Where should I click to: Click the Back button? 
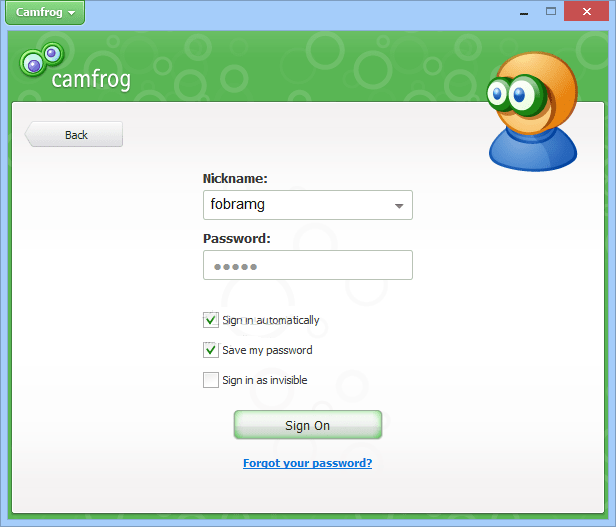coord(74,134)
